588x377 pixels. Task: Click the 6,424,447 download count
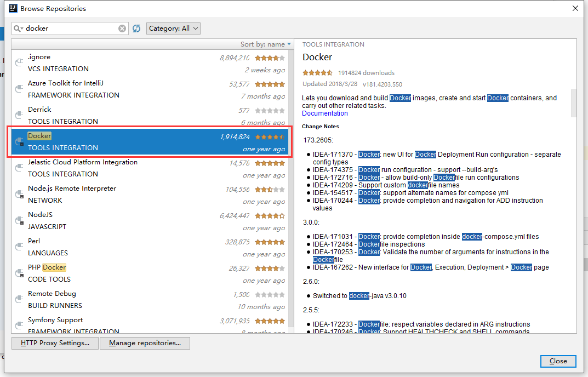[x=235, y=216]
